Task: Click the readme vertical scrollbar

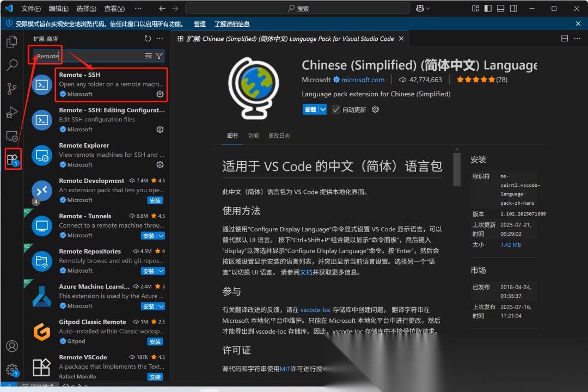Action: pyautogui.click(x=456, y=169)
